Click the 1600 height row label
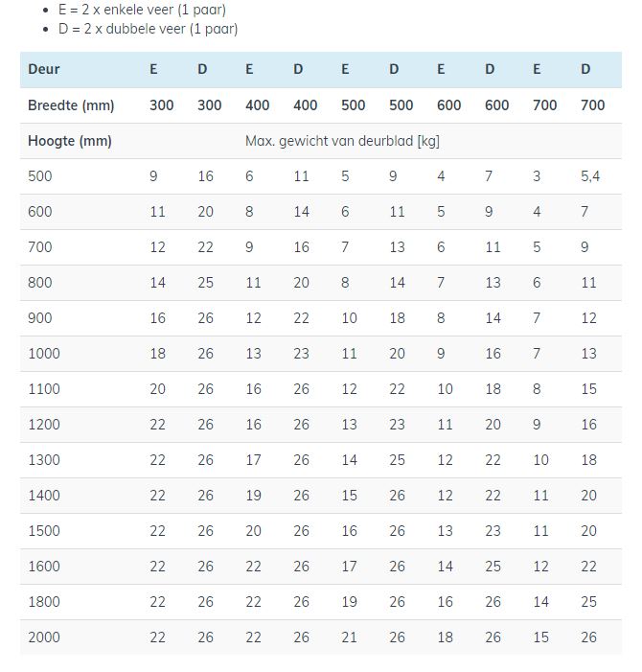 (43, 567)
